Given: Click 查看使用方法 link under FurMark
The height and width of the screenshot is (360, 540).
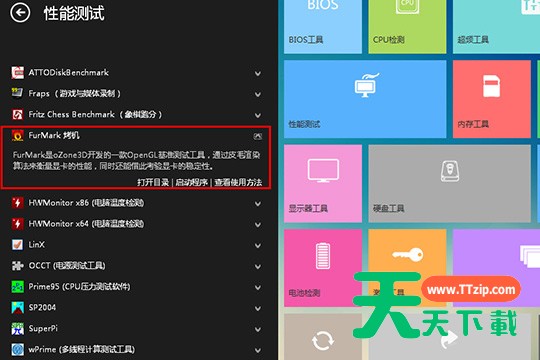Looking at the screenshot, I should pos(238,182).
